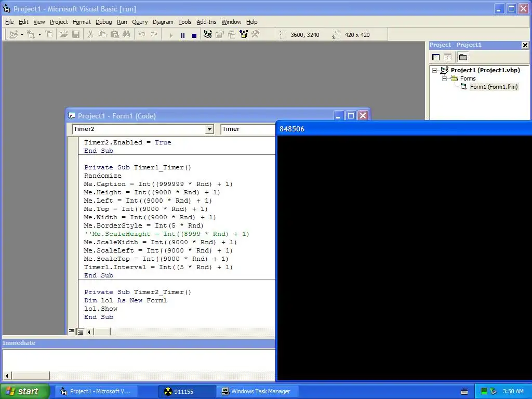This screenshot has height=399, width=532.
Task: Collapse the Project1 (Project1.vbp) tree node
Action: 435,70
